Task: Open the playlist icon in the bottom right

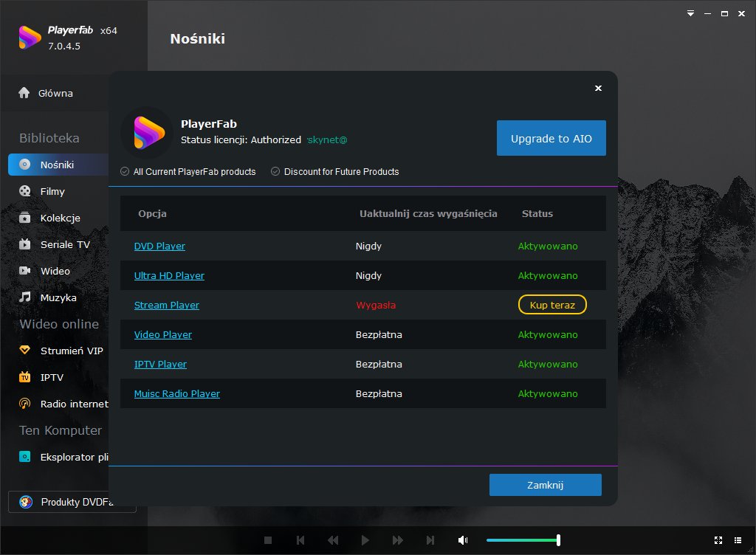Action: click(x=738, y=540)
